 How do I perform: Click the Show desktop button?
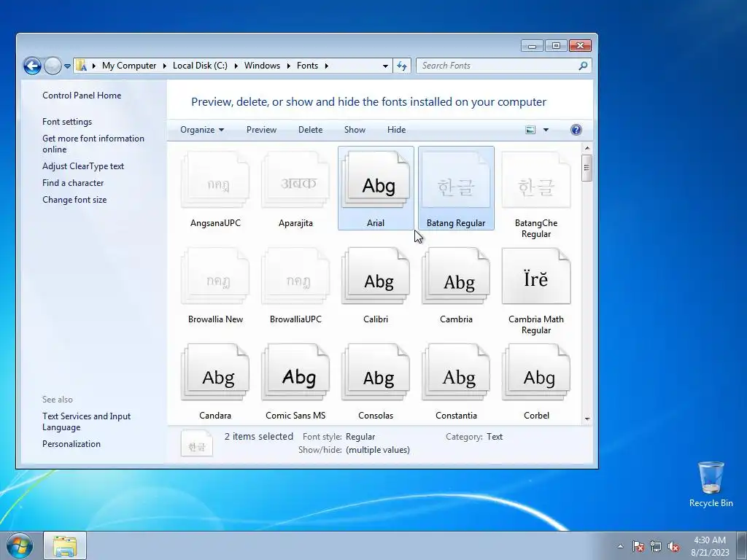742,545
